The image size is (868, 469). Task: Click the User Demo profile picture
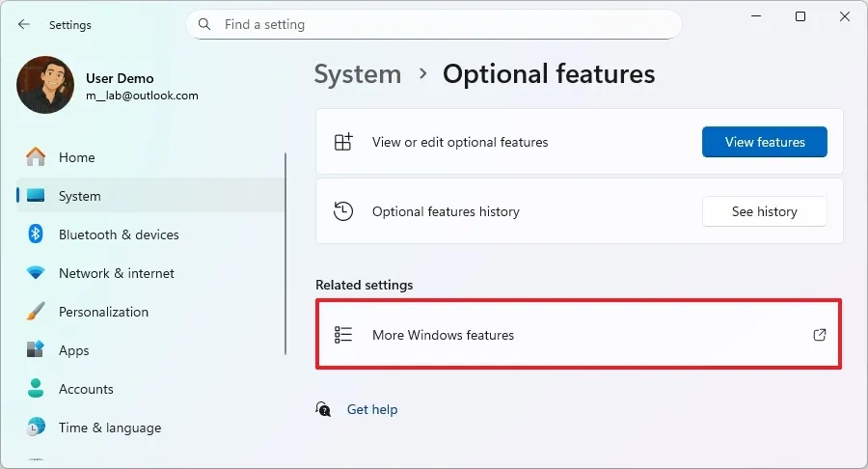tap(44, 85)
